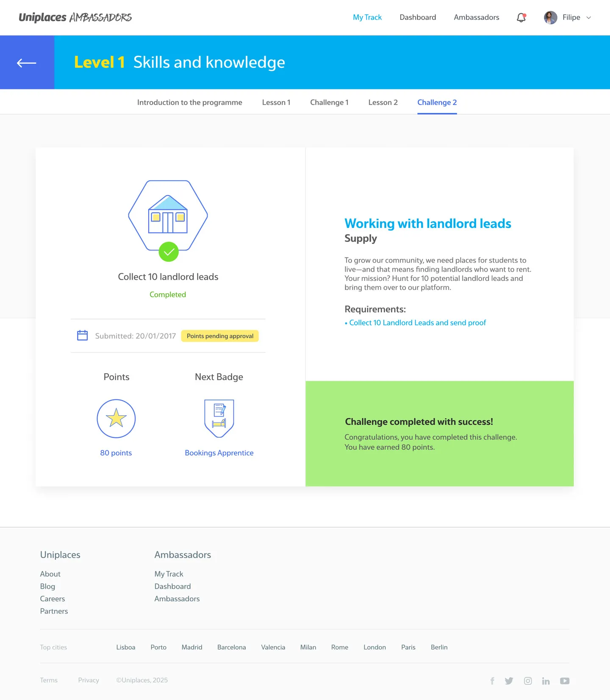Image resolution: width=610 pixels, height=700 pixels.
Task: Open the Careers footer link
Action: click(53, 599)
